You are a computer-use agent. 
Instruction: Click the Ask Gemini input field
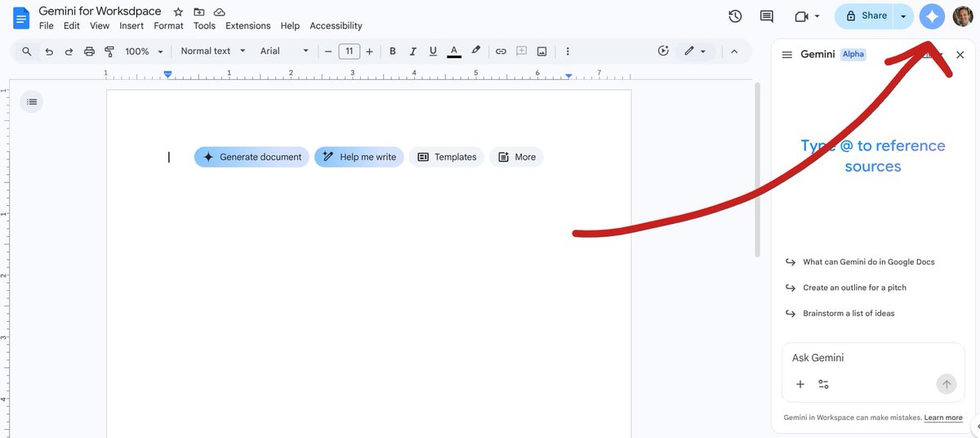click(873, 358)
